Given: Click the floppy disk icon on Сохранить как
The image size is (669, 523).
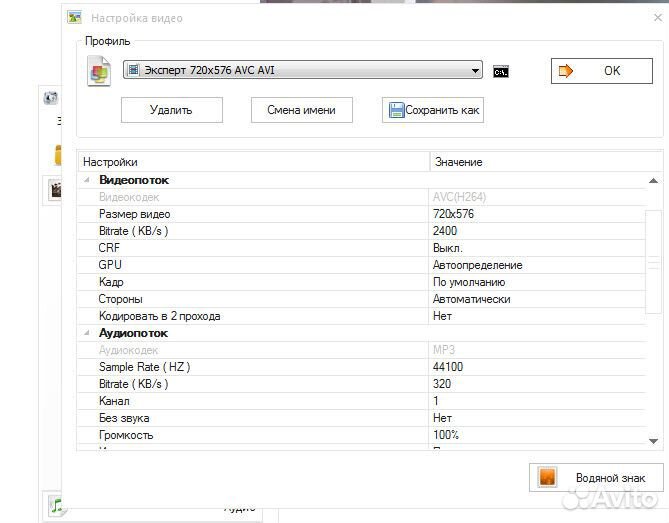Looking at the screenshot, I should pos(396,111).
